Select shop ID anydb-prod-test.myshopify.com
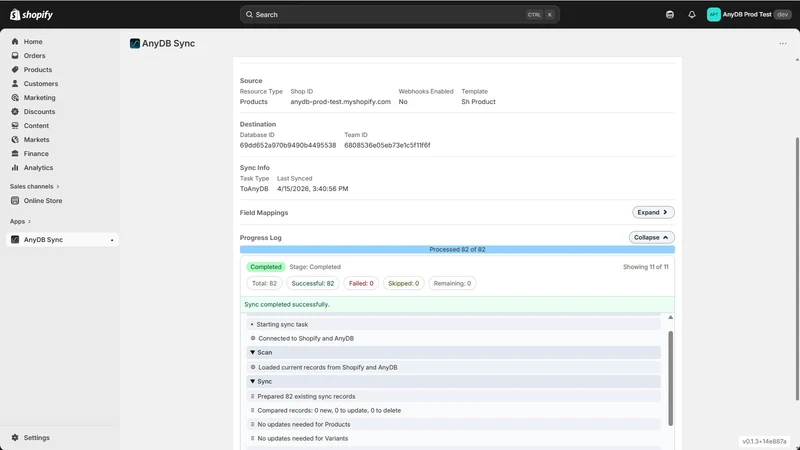 coord(340,102)
